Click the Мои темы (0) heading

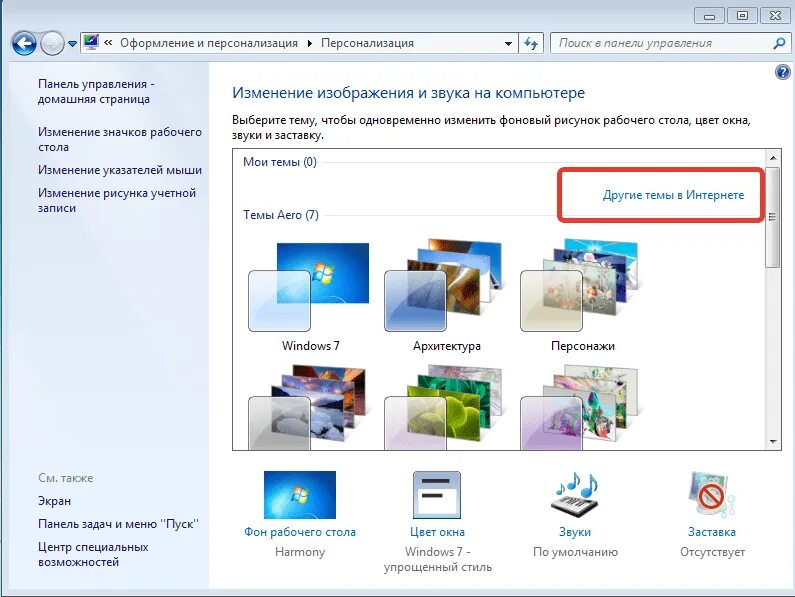coord(279,162)
